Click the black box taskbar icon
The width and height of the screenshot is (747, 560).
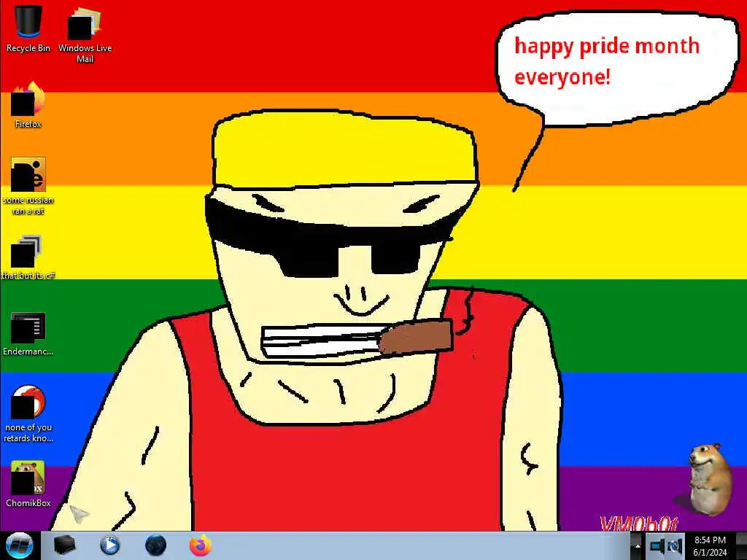tap(64, 545)
